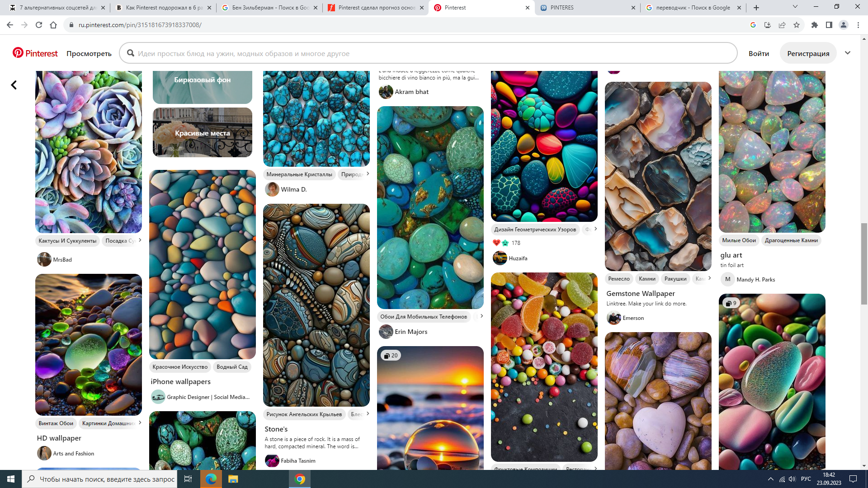Show more tags after Обои Для Мобильных Телефонов
Screen dimensions: 868x488
click(x=481, y=316)
